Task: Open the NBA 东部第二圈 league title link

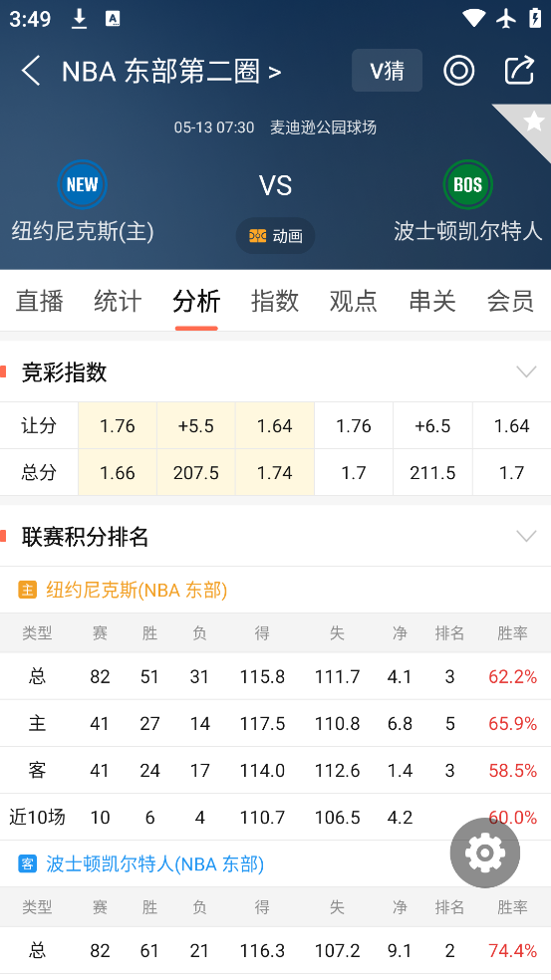Action: pyautogui.click(x=171, y=72)
